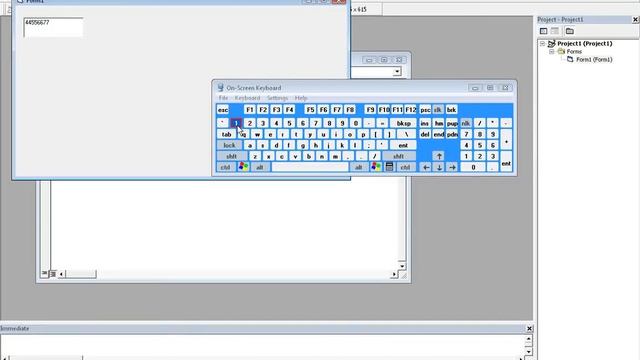Viewport: 640px width, 360px height.
Task: Toggle the right shft key
Action: click(398, 156)
